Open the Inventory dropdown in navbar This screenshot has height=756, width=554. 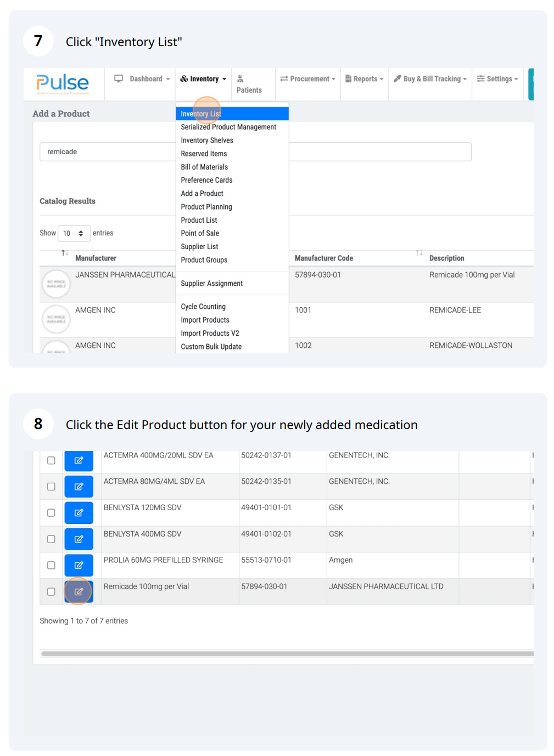tap(203, 79)
